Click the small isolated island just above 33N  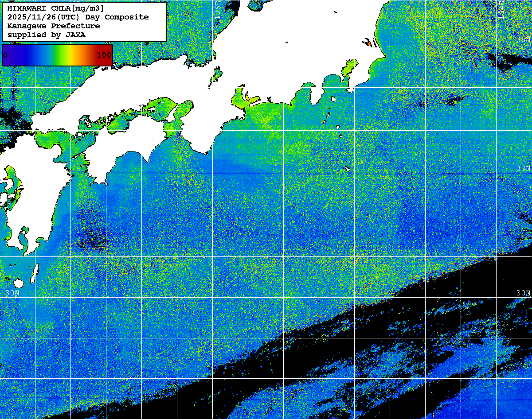click(x=347, y=168)
